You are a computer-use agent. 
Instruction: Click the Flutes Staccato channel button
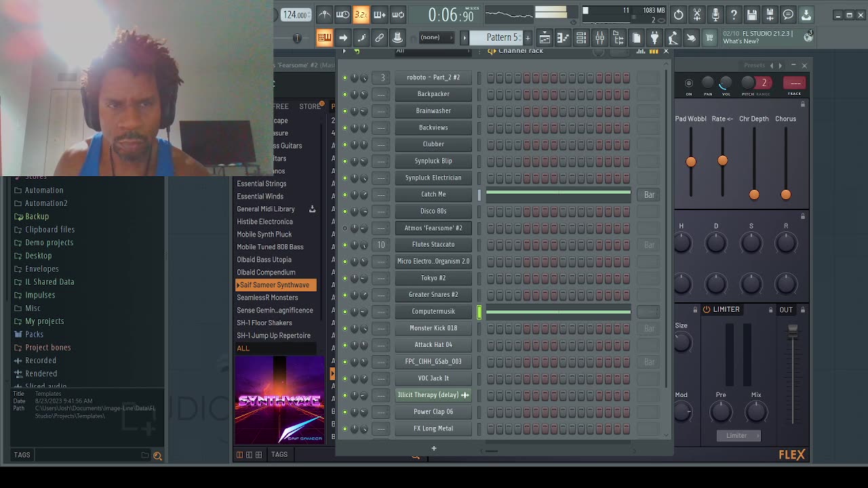click(433, 245)
